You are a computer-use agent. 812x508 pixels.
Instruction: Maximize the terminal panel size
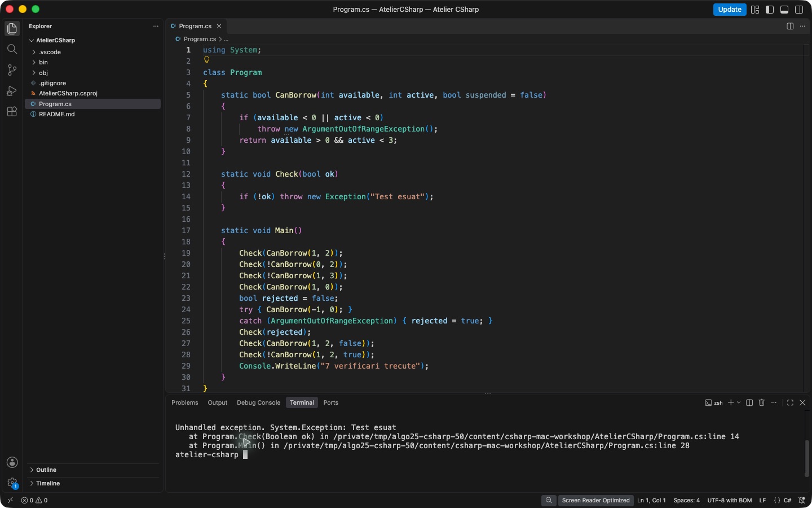coord(790,402)
